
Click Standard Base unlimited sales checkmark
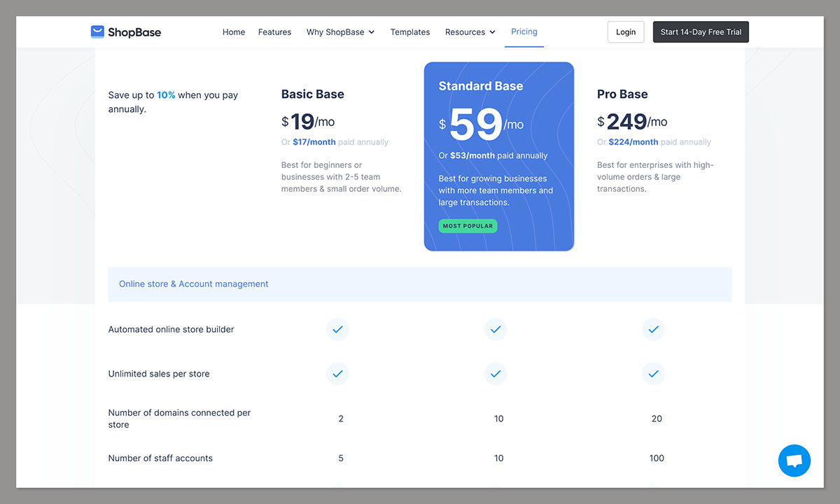click(x=496, y=374)
